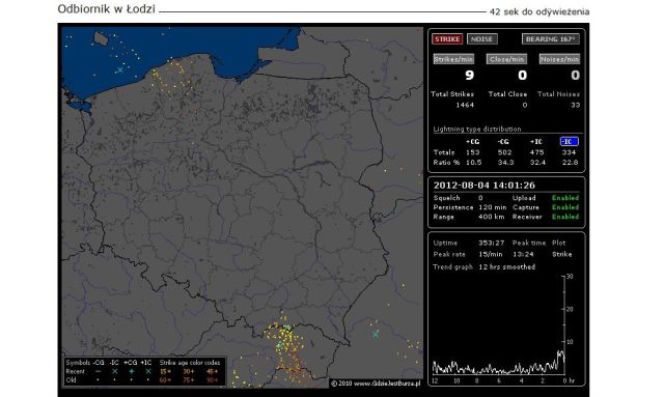Click the +CG column header
The width and height of the screenshot is (664, 397).
click(x=473, y=142)
